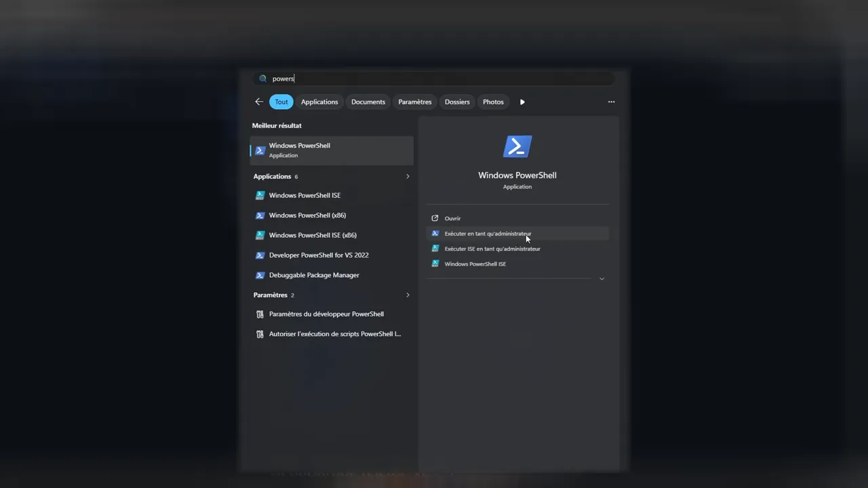The height and width of the screenshot is (488, 868).
Task: Click the Autoriser l'exécution de scripts icon
Action: point(260,333)
